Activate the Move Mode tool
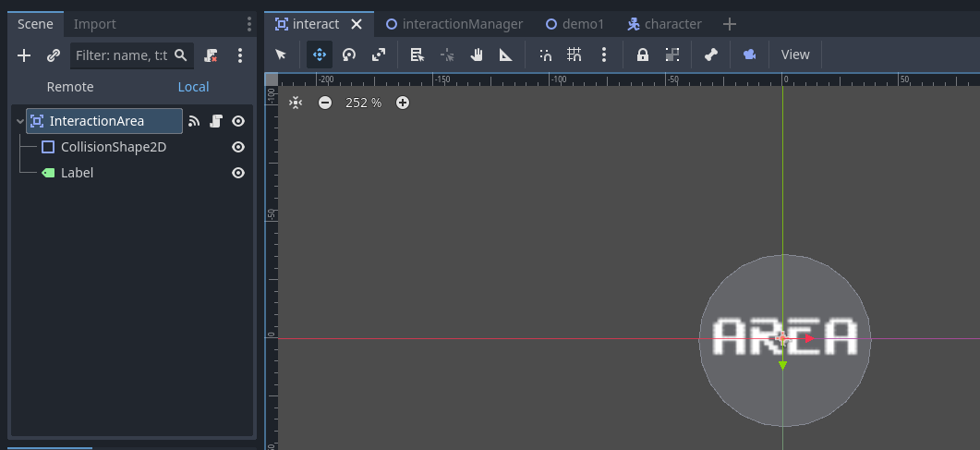Image resolution: width=980 pixels, height=450 pixels. pyautogui.click(x=320, y=55)
